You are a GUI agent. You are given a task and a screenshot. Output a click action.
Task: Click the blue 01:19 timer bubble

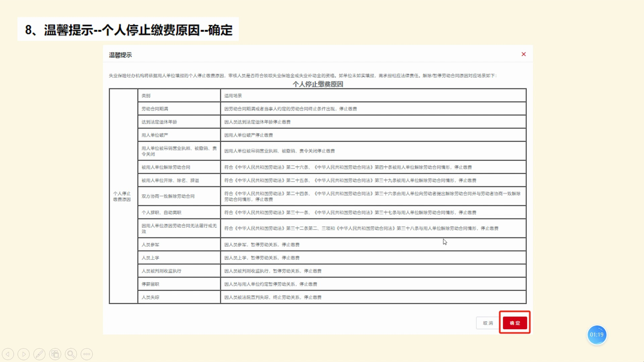(x=597, y=335)
